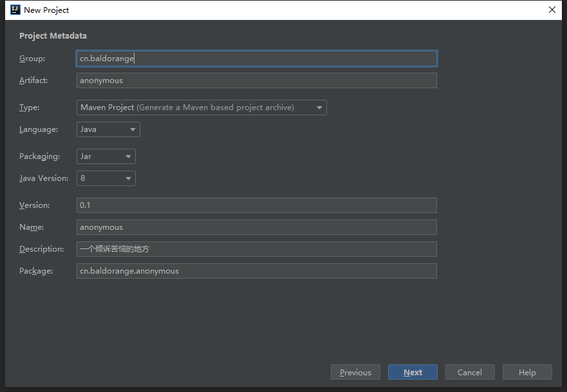
Task: Open Help for this dialog
Action: point(527,372)
